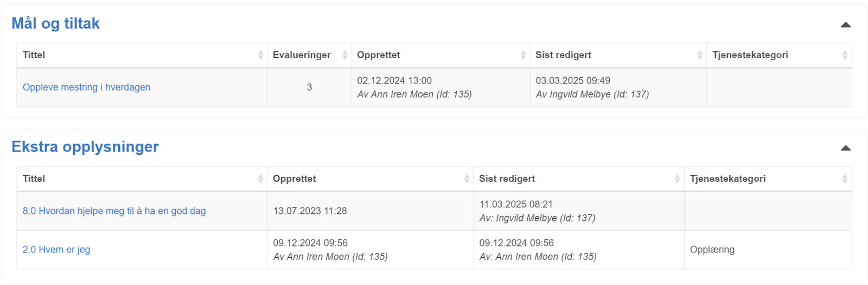This screenshot has height=285, width=868.
Task: Click the Ekstra opplysninger heading
Action: (x=85, y=147)
